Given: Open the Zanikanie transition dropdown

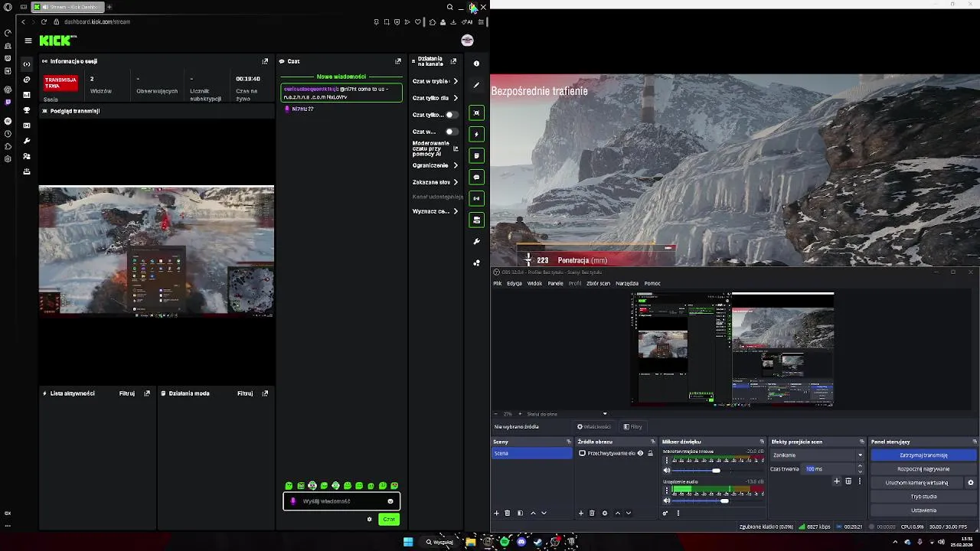Looking at the screenshot, I should point(817,455).
